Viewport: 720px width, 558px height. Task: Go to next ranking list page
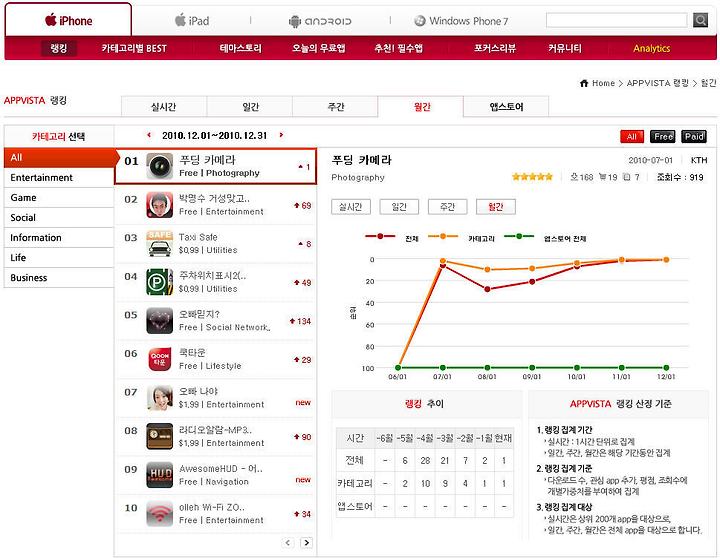pyautogui.click(x=306, y=543)
